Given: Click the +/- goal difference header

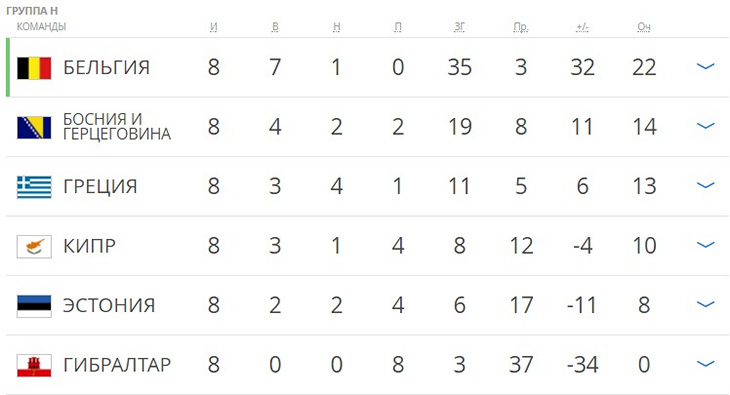Looking at the screenshot, I should tap(582, 27).
